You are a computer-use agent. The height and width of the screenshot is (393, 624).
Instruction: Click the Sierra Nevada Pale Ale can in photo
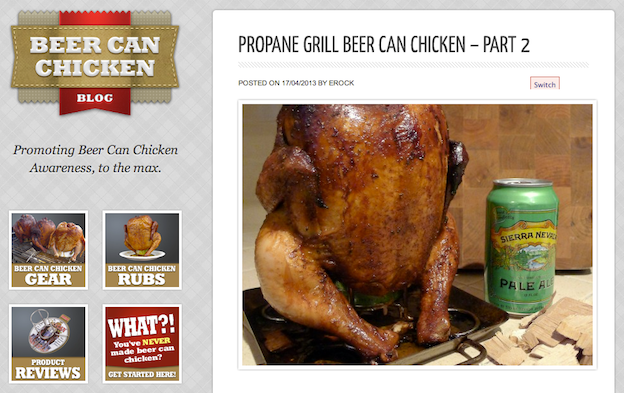click(x=522, y=247)
